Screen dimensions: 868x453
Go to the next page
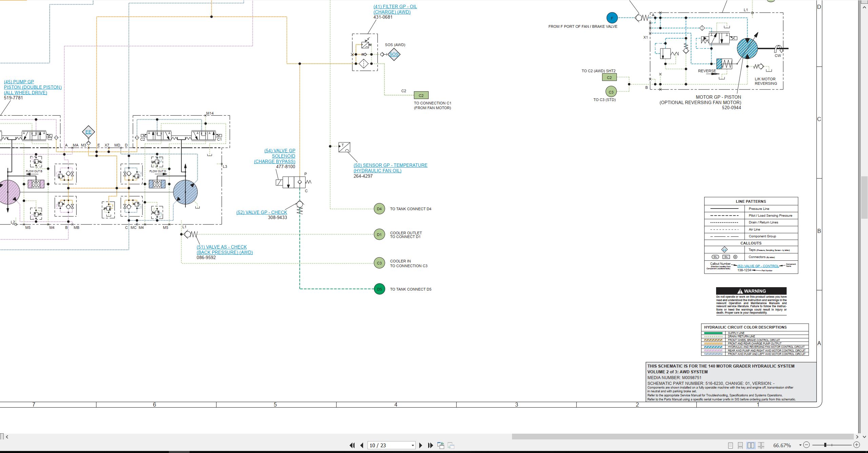(x=421, y=445)
